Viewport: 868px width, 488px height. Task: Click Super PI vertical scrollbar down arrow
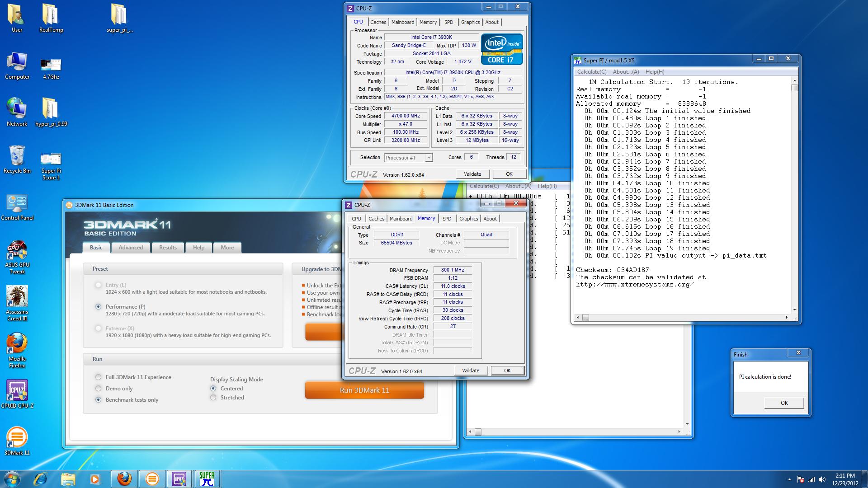point(795,310)
